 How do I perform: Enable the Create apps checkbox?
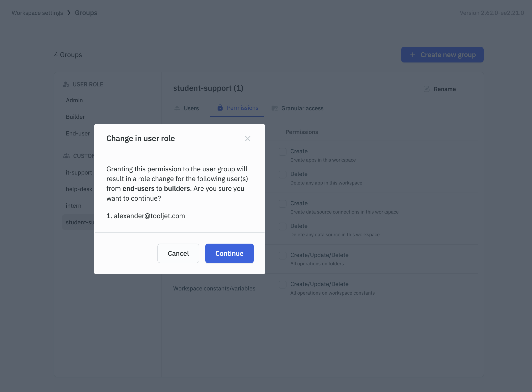point(283,151)
